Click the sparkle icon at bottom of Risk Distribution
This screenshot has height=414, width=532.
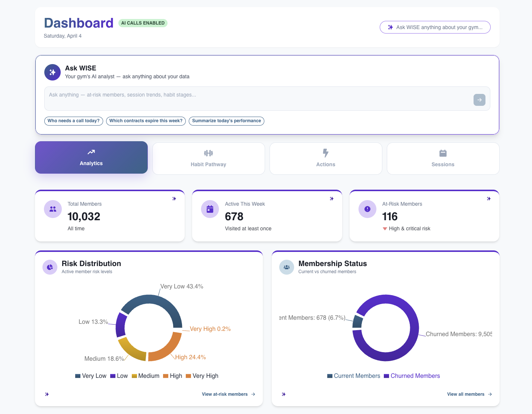coord(47,394)
